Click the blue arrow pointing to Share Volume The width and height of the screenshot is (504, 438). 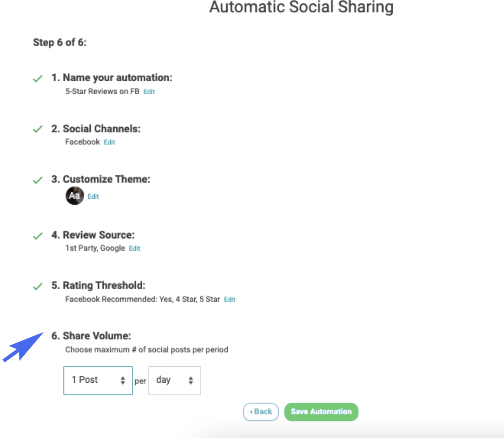click(23, 347)
